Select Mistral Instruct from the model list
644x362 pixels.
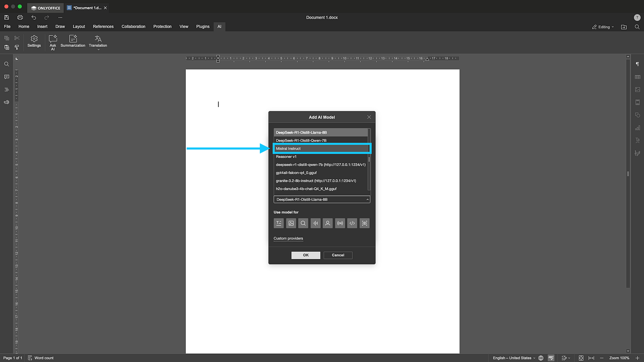click(321, 148)
